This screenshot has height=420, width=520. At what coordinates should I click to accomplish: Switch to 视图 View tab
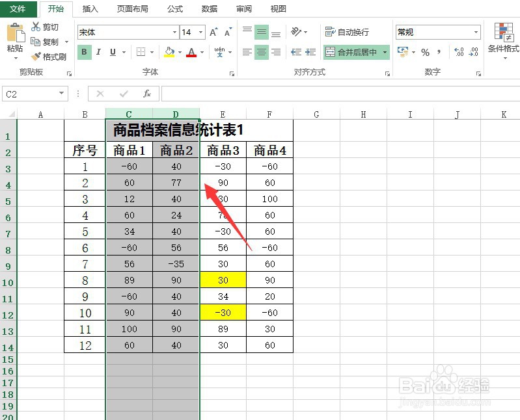(x=279, y=9)
